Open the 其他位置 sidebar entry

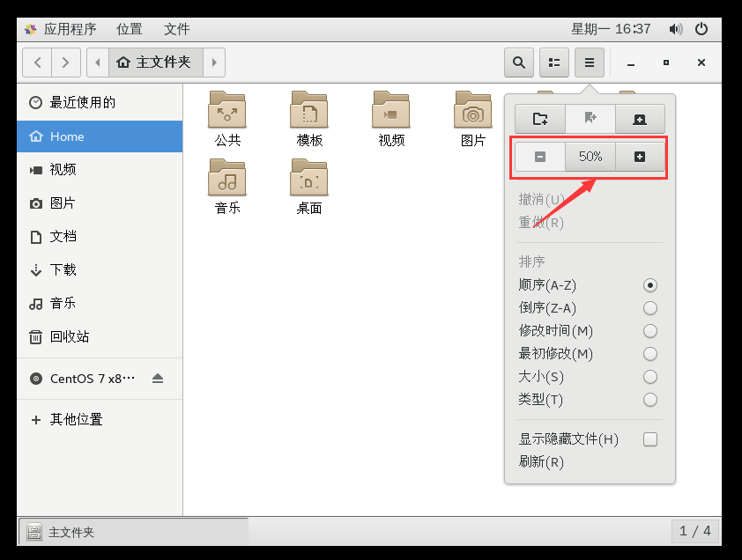[x=64, y=420]
